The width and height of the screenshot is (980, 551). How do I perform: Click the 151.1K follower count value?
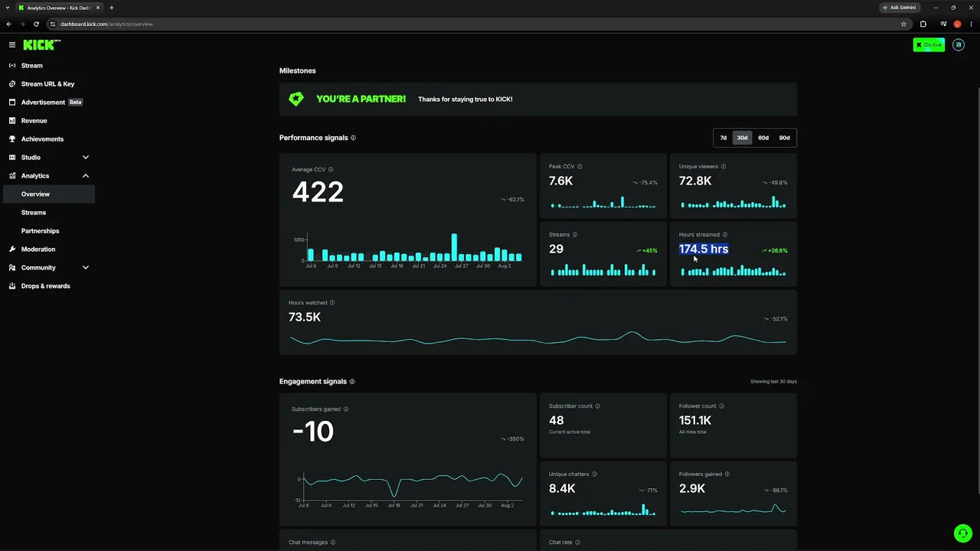[x=695, y=421]
